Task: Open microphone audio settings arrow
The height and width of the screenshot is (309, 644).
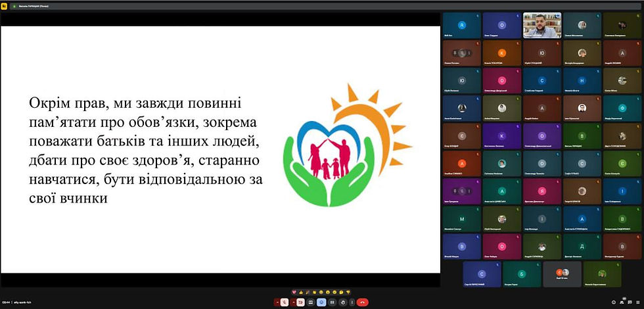Action: pos(277,302)
